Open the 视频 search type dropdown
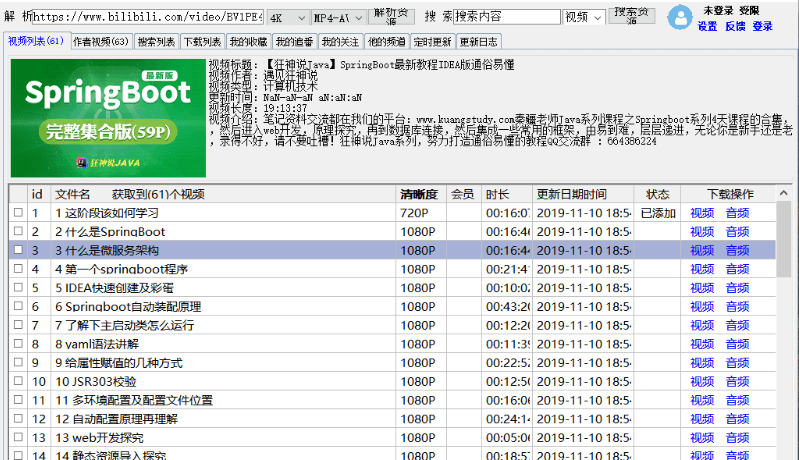This screenshot has height=460, width=799. pyautogui.click(x=583, y=17)
